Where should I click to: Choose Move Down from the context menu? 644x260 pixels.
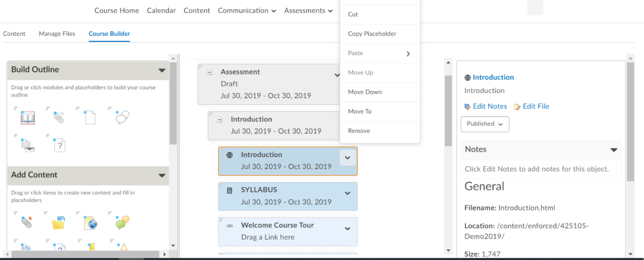(364, 92)
